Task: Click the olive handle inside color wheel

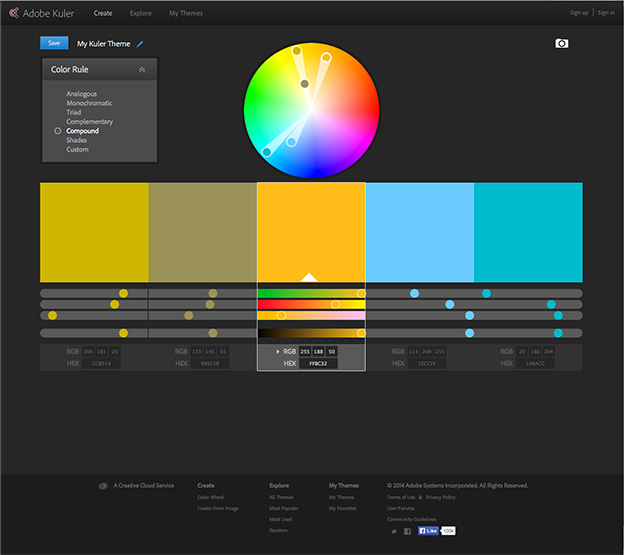Action: [304, 84]
